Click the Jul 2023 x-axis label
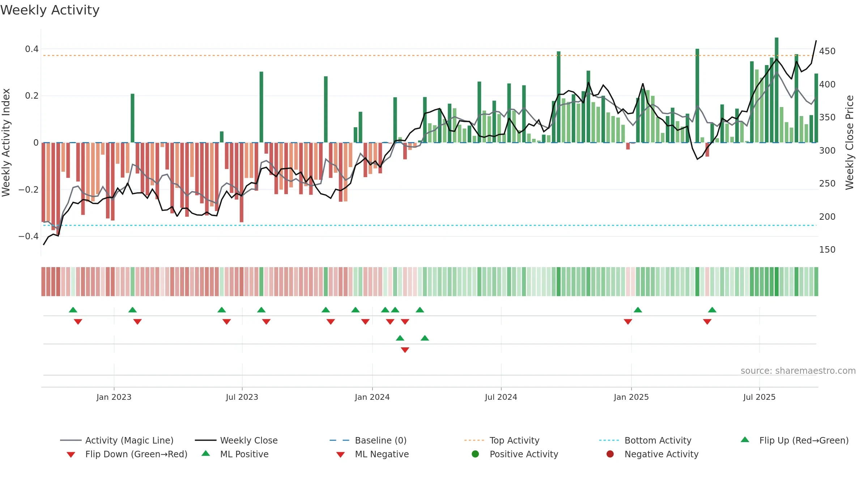Screen dimensions: 868x488 pos(242,397)
